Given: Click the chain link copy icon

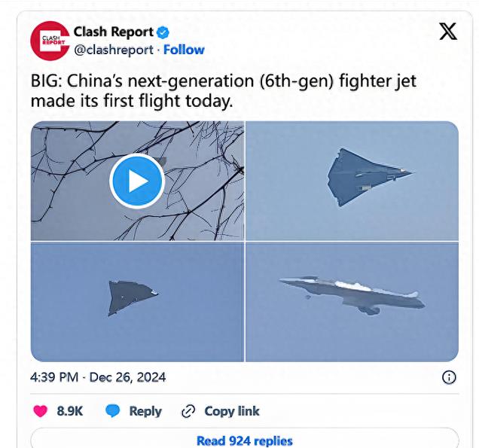Looking at the screenshot, I should coord(188,411).
